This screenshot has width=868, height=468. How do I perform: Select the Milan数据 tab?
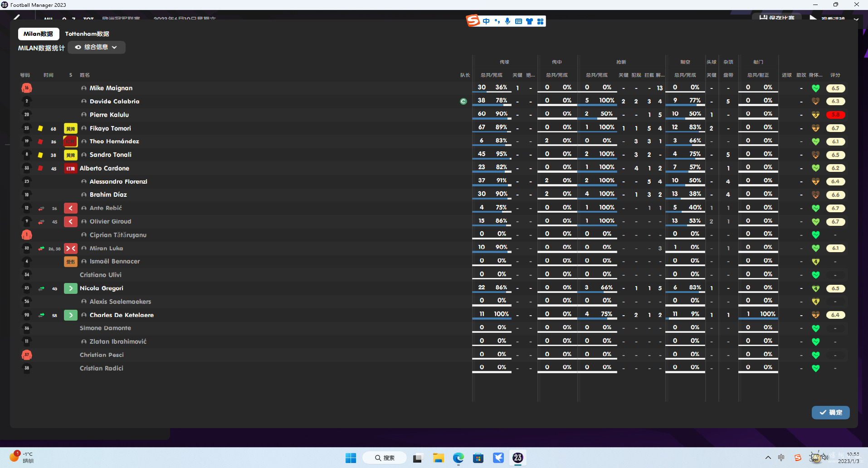click(x=39, y=34)
